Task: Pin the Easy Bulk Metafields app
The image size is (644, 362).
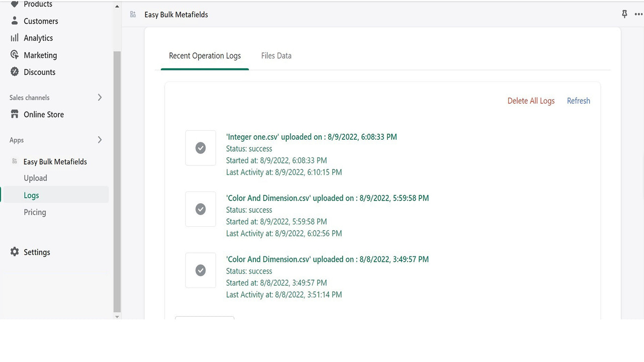Action: tap(624, 14)
